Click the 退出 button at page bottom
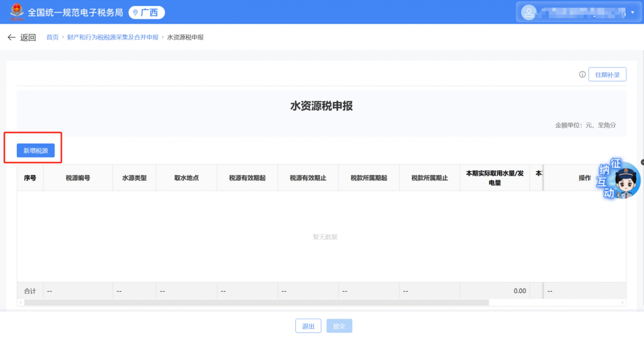This screenshot has height=337, width=644. 308,326
